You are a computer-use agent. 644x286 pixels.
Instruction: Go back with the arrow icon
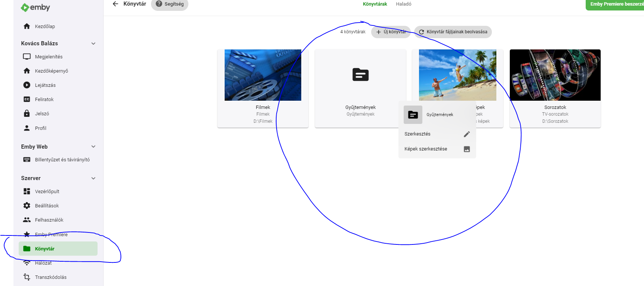[x=115, y=4]
